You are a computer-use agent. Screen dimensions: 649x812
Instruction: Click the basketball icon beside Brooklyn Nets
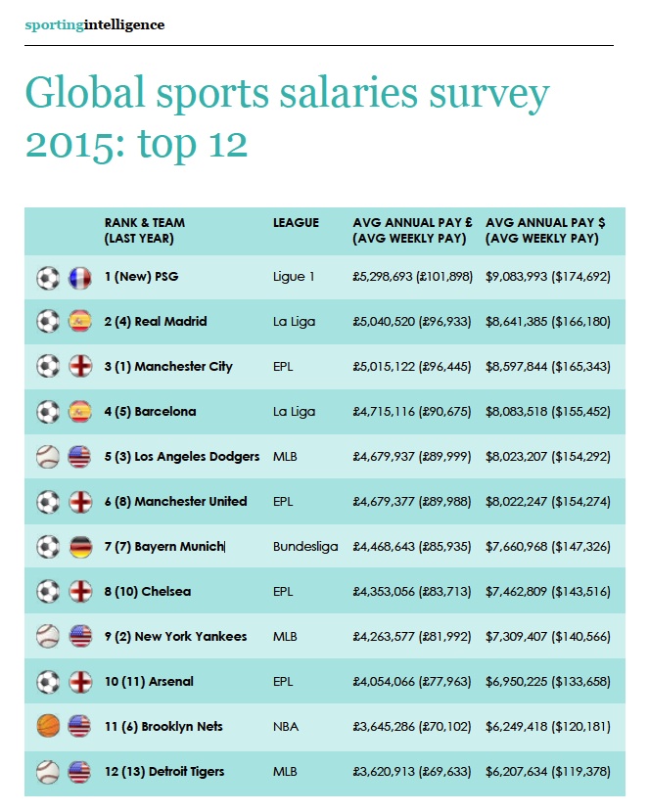click(x=48, y=727)
